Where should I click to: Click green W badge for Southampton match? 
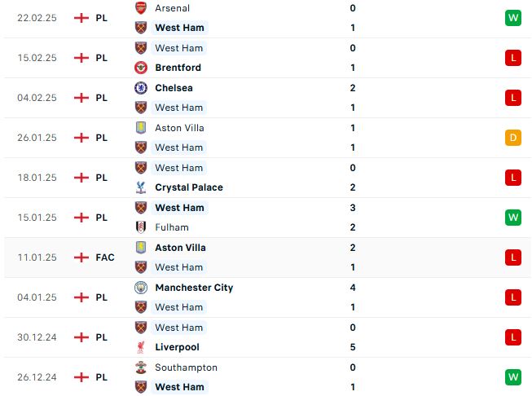point(513,377)
